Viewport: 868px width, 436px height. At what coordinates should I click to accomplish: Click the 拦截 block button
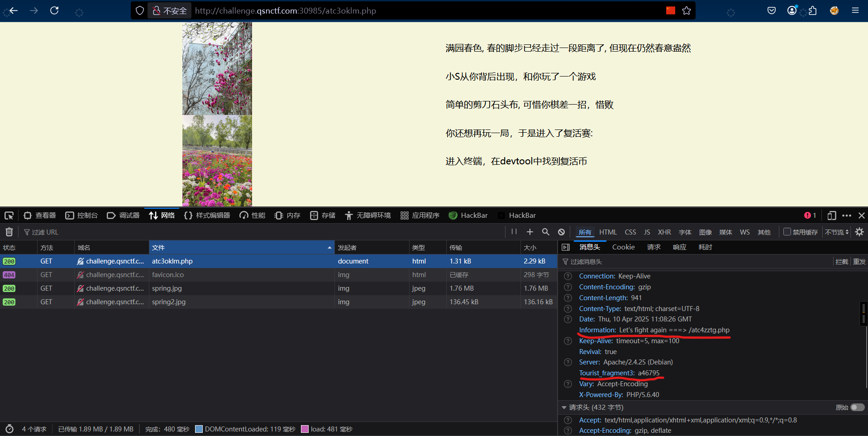coord(842,262)
